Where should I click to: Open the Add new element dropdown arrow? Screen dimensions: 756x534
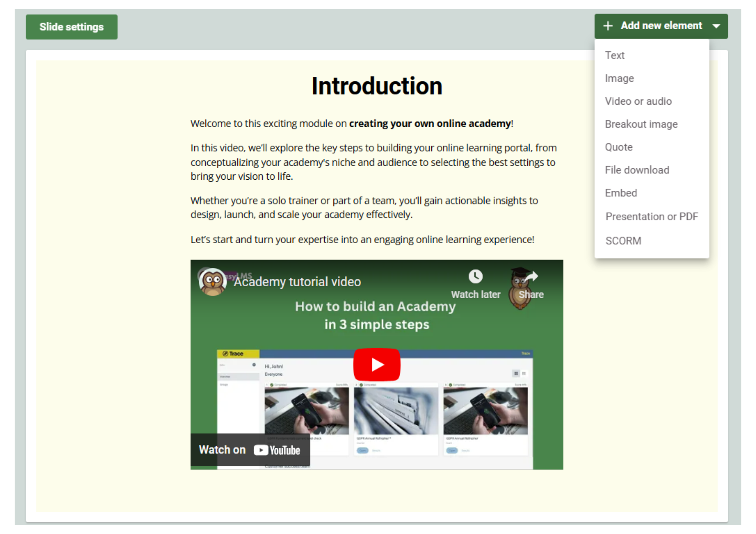pos(717,26)
